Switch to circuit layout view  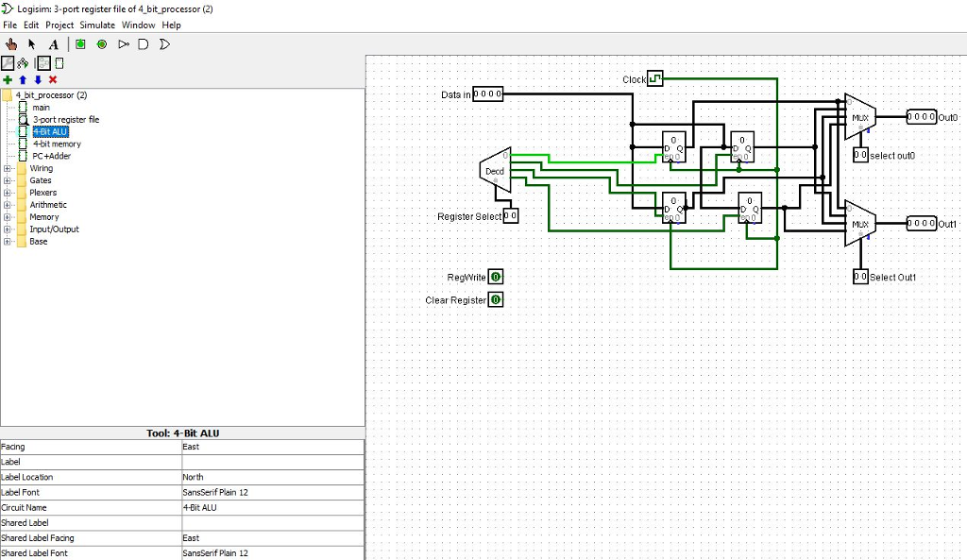pyautogui.click(x=43, y=63)
